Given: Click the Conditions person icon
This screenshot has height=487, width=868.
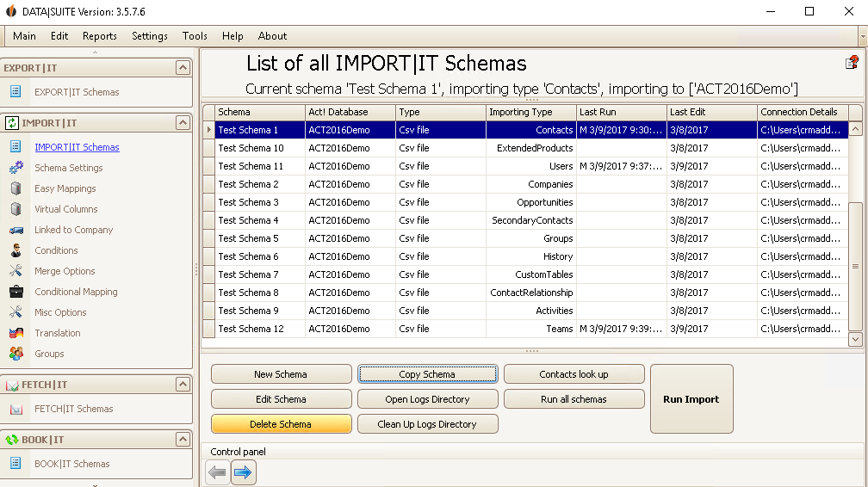Looking at the screenshot, I should [x=16, y=250].
